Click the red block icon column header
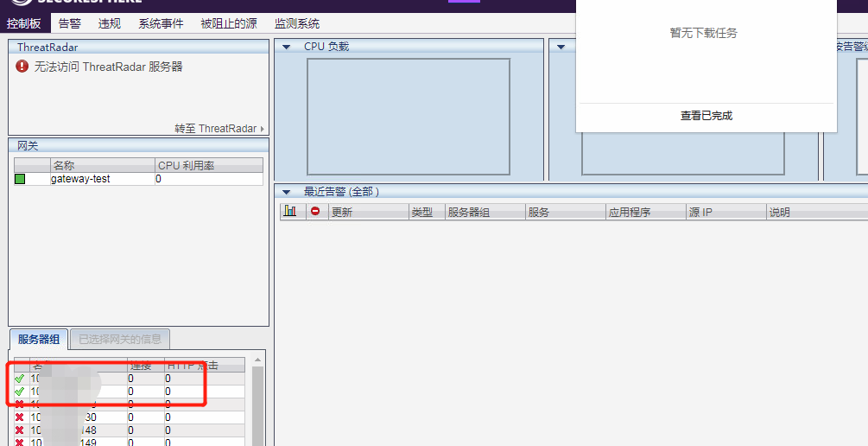The height and width of the screenshot is (446, 868). [315, 211]
